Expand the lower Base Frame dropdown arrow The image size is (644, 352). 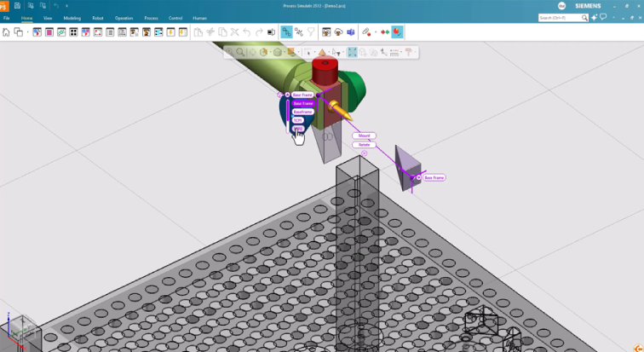coord(418,177)
